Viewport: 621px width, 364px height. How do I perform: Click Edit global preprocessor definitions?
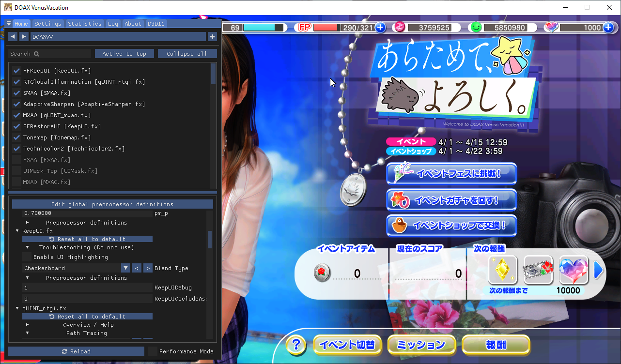(112, 204)
